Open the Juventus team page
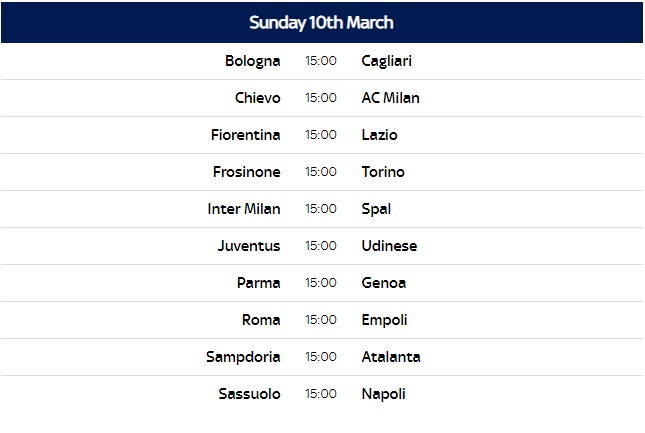 pos(249,246)
